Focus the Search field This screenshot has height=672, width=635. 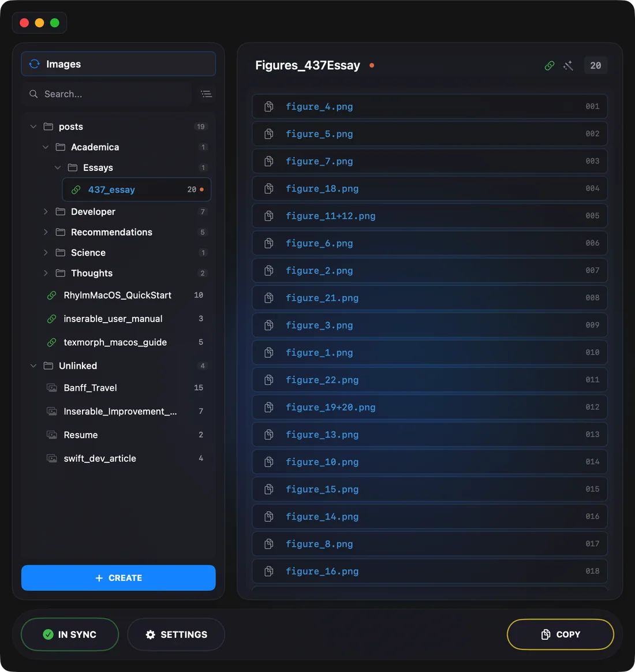coord(106,94)
